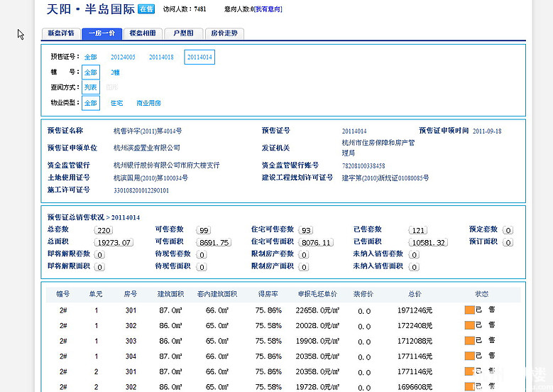Image resolution: width=553 pixels, height=392 pixels.
Task: View the 房价走势 tab
Action: point(224,33)
